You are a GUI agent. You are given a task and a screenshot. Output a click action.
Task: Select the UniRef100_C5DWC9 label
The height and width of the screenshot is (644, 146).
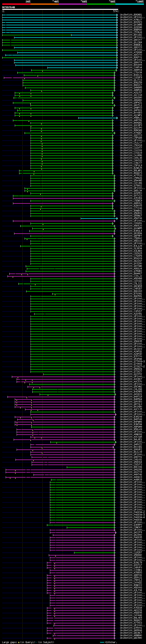(131, 201)
